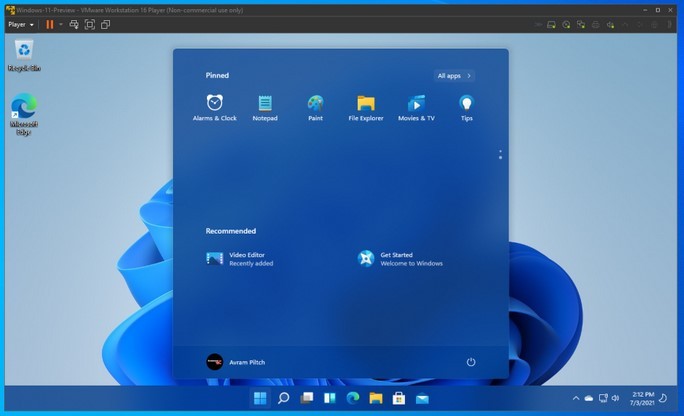The width and height of the screenshot is (684, 416).
Task: Click the All apps button
Action: [454, 76]
